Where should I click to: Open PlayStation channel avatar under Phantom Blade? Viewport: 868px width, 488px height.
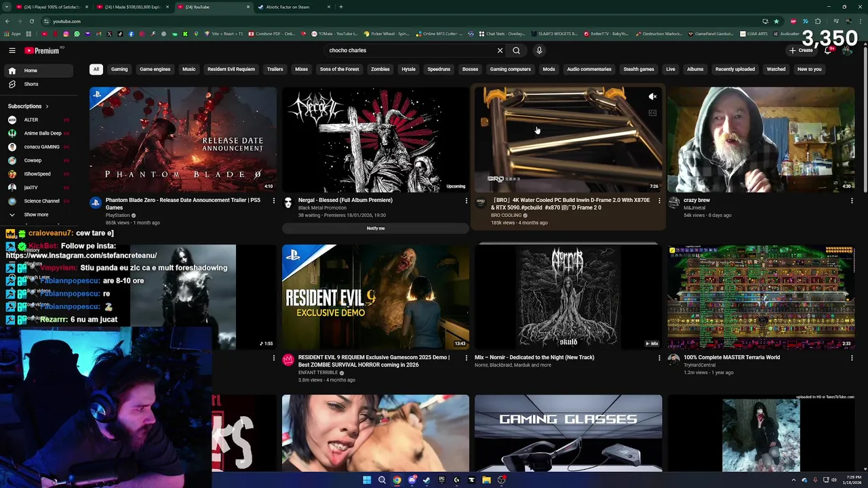96,202
